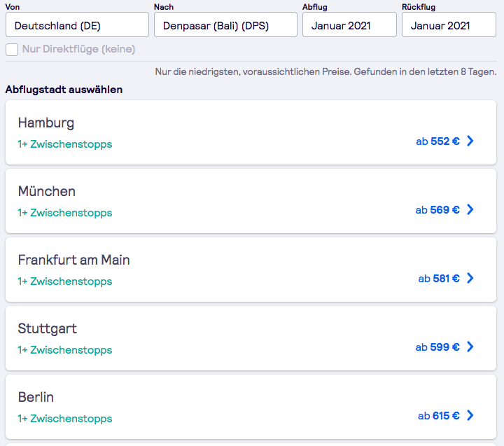Open the Abflug date field Januar 2021

pos(349,25)
